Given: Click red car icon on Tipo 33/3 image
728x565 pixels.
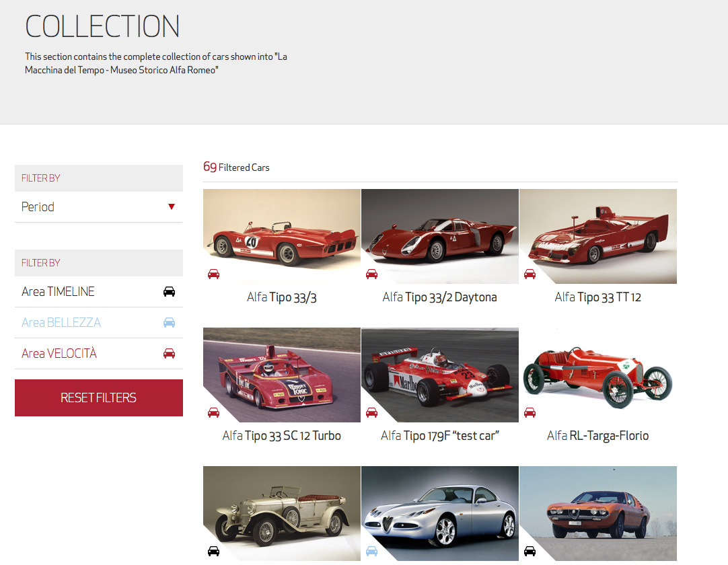Looking at the screenshot, I should pos(213,274).
